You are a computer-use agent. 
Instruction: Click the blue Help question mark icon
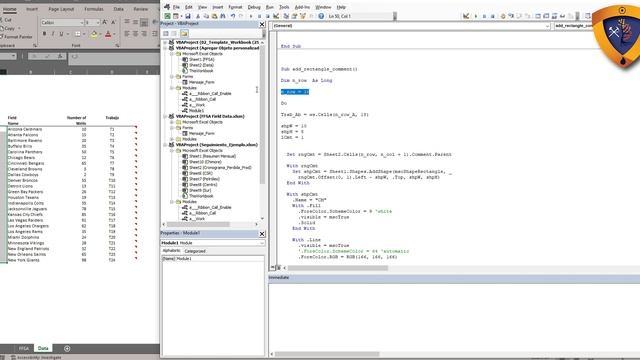coord(321,16)
